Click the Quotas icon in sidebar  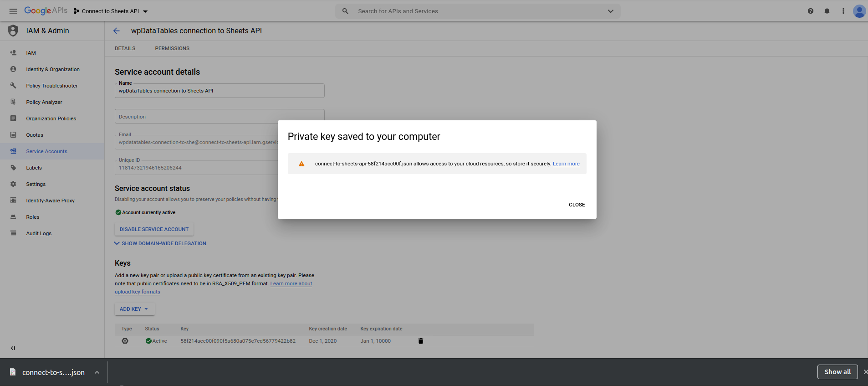coord(13,135)
